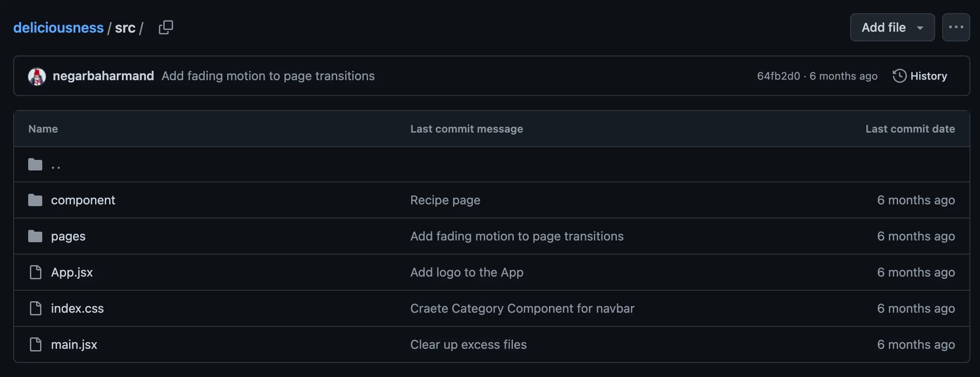Click the History clock icon
The height and width of the screenshot is (377, 980).
pos(899,76)
